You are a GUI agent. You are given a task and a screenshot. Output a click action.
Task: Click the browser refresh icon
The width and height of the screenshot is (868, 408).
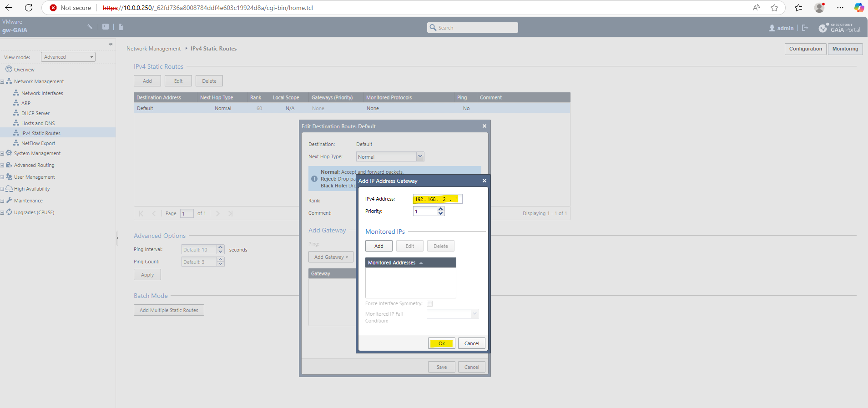(x=29, y=8)
